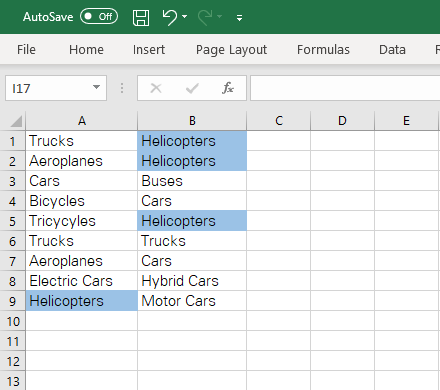Open the Undo history dropdown arrow
The height and width of the screenshot is (390, 440).
click(185, 16)
